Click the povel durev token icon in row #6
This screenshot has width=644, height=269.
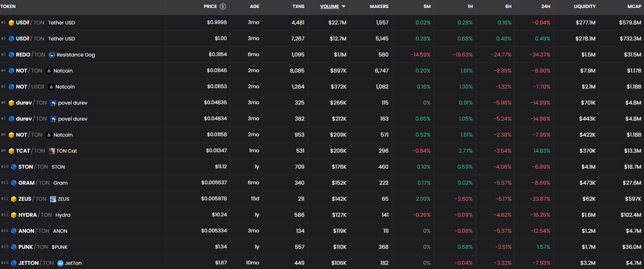pyautogui.click(x=54, y=103)
